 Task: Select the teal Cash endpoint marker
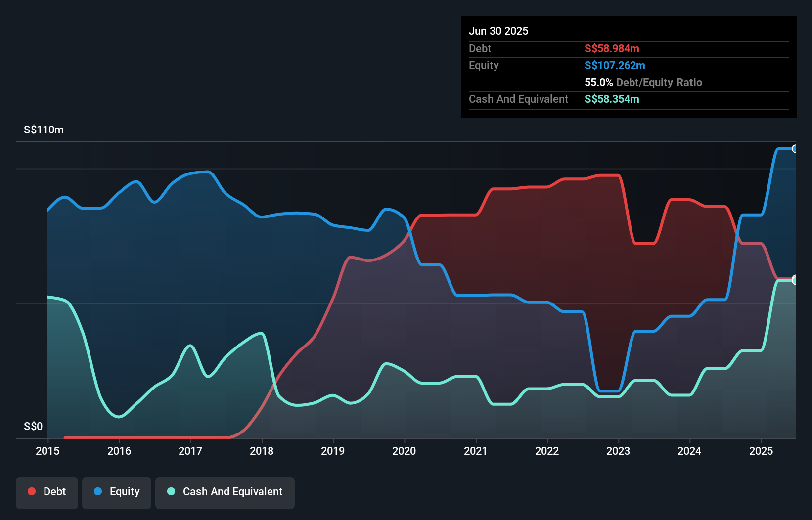(795, 280)
